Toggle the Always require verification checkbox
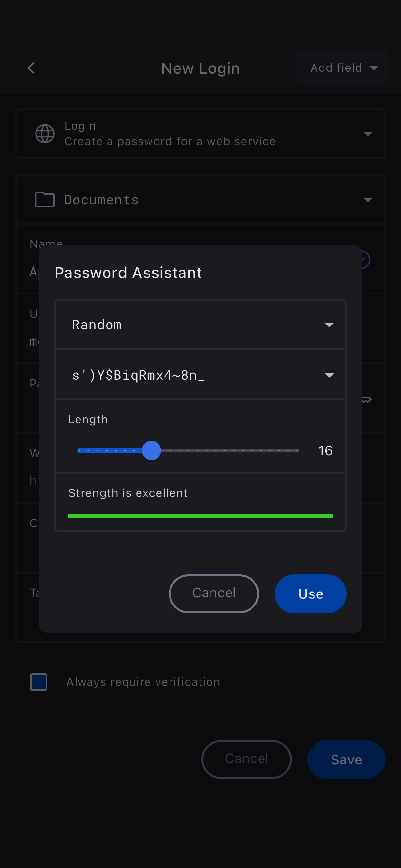 39,682
